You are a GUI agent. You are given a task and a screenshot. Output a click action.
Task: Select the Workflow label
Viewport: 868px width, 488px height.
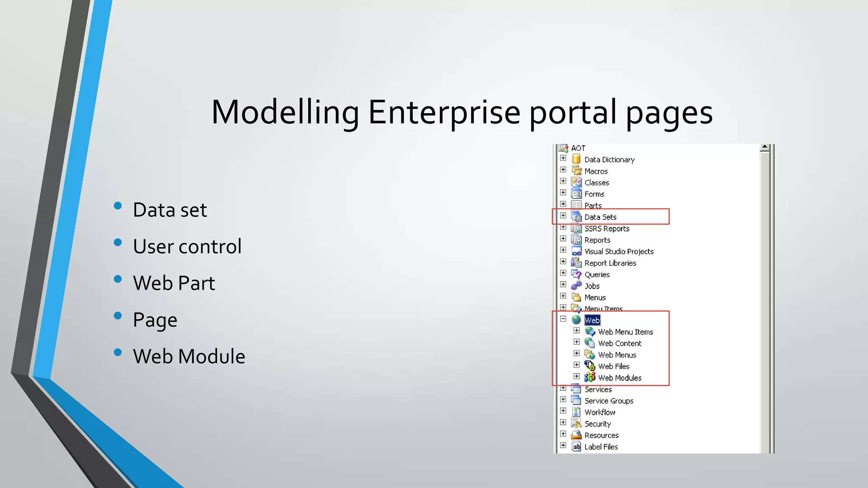600,412
